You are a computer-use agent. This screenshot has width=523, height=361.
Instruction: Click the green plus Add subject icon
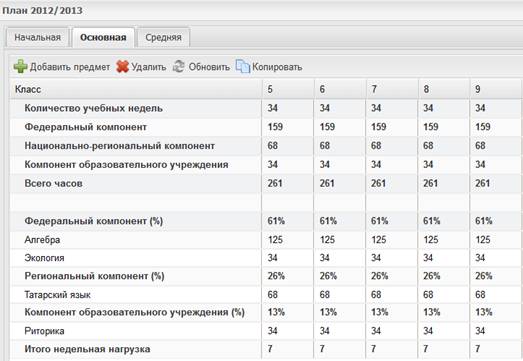(21, 66)
